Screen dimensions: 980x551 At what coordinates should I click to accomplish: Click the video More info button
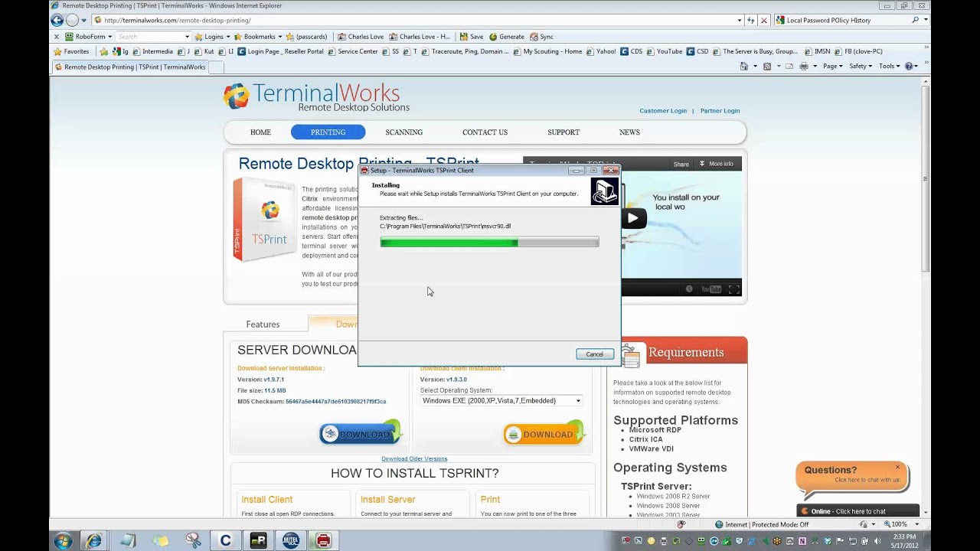[x=717, y=164]
